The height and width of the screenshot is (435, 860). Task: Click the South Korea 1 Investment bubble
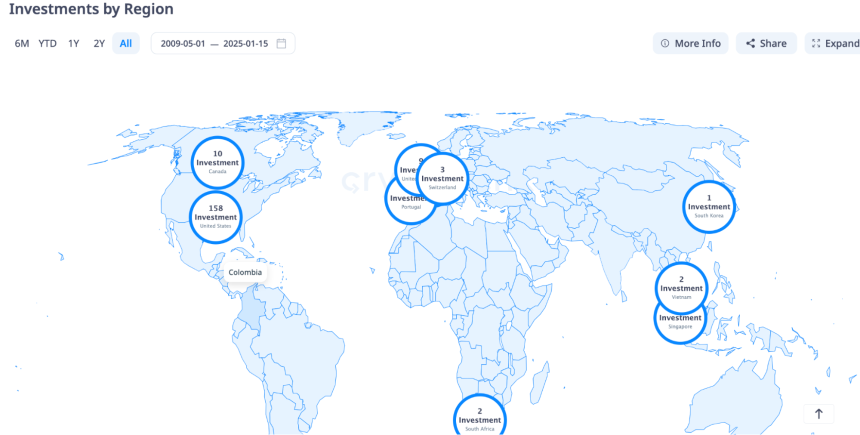(709, 207)
